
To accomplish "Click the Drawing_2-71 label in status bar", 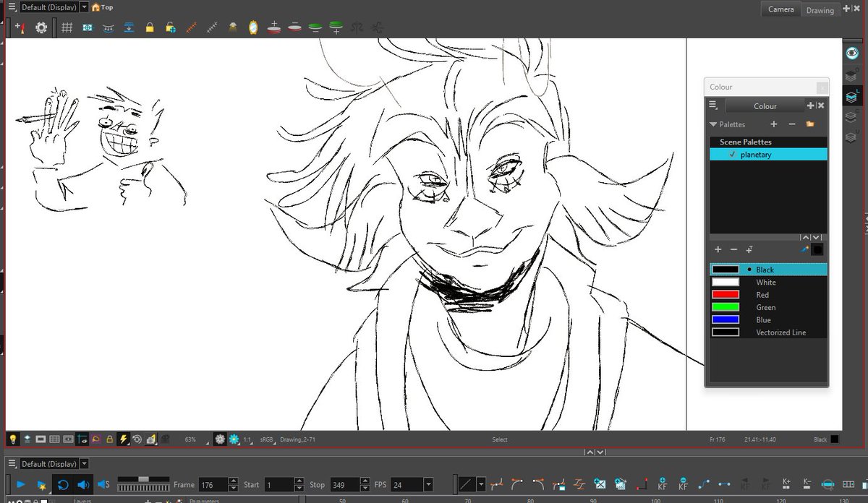I will click(297, 439).
